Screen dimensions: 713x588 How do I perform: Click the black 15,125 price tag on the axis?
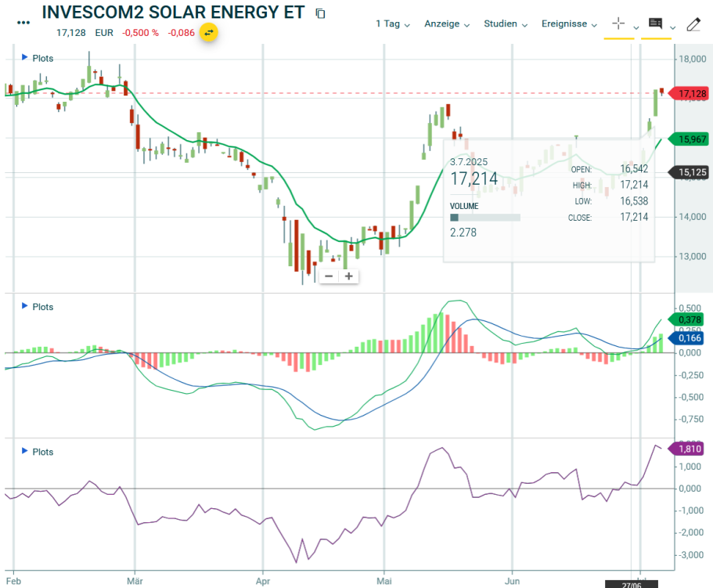[689, 172]
